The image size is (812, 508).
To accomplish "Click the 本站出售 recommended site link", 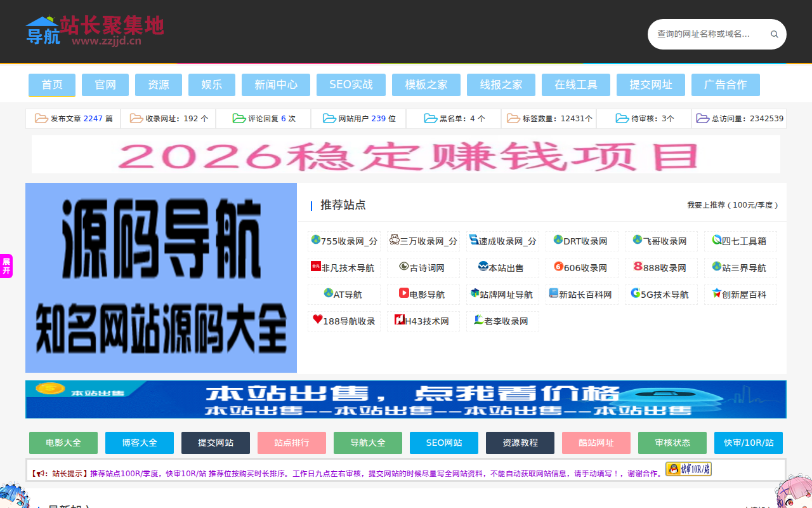I will 502,268.
